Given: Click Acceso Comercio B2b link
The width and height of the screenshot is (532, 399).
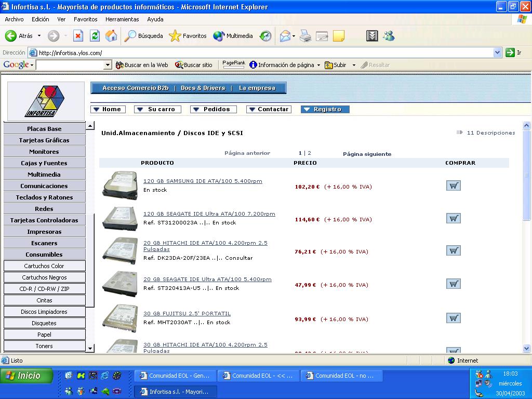Looking at the screenshot, I should tap(136, 88).
